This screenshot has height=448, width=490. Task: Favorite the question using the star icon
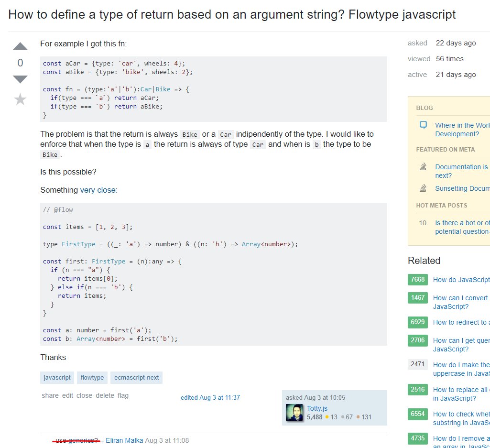[x=20, y=99]
